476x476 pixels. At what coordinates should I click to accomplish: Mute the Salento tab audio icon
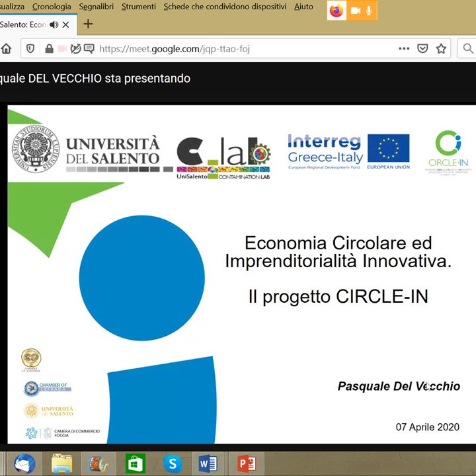pyautogui.click(x=54, y=24)
